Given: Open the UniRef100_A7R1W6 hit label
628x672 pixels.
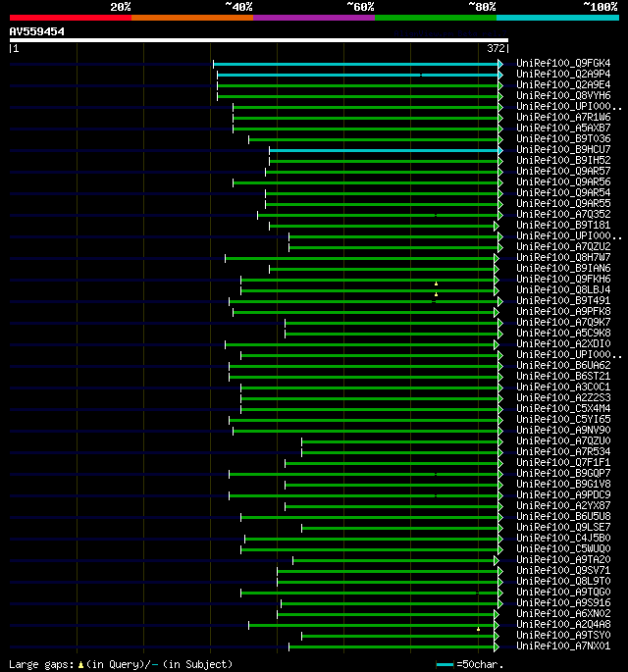Looking at the screenshot, I should click(x=563, y=118).
